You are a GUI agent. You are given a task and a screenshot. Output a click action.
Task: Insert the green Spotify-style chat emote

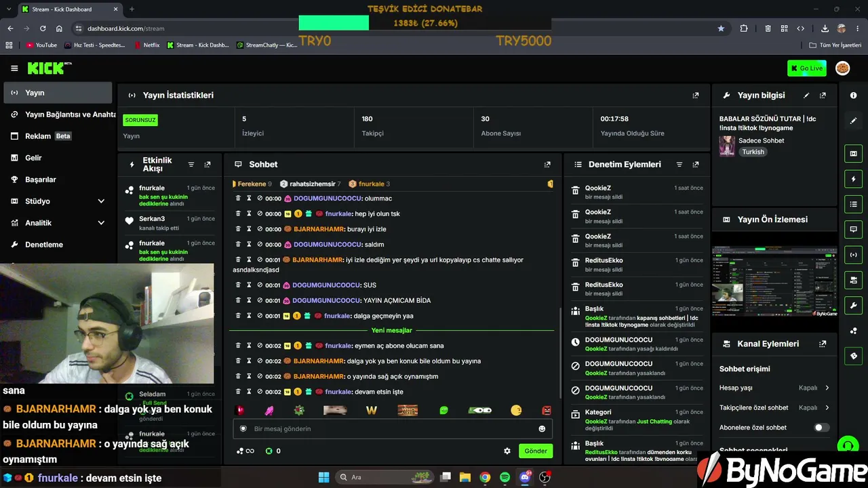(x=443, y=410)
